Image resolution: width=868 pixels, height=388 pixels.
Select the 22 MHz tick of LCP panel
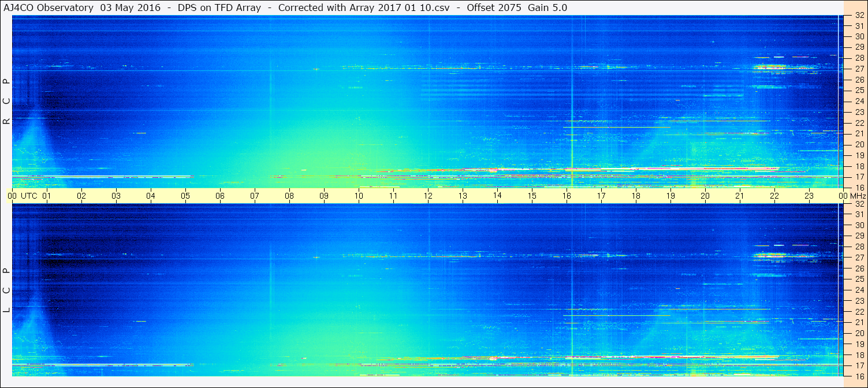[859, 311]
